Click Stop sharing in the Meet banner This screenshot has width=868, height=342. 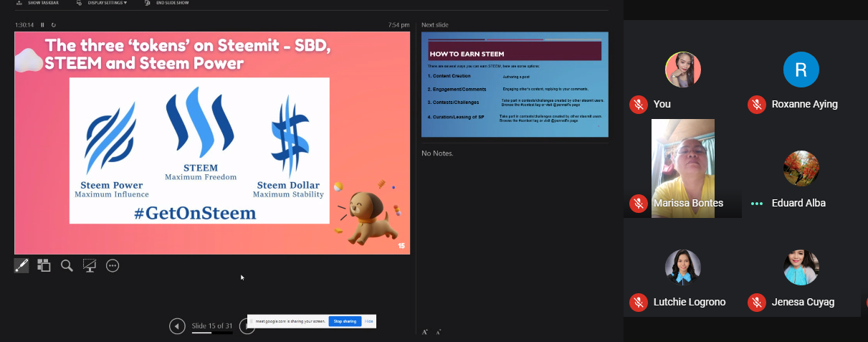point(345,321)
